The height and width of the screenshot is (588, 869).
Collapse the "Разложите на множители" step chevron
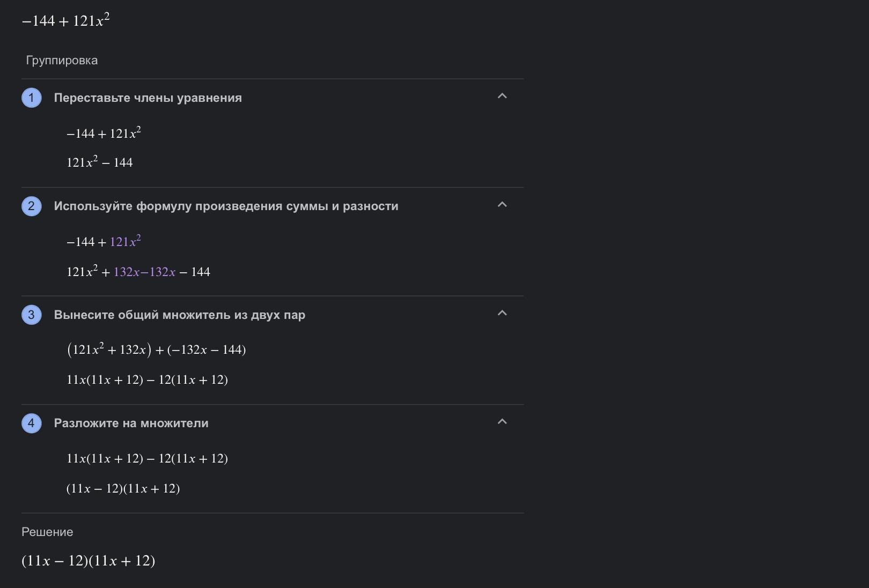(502, 422)
